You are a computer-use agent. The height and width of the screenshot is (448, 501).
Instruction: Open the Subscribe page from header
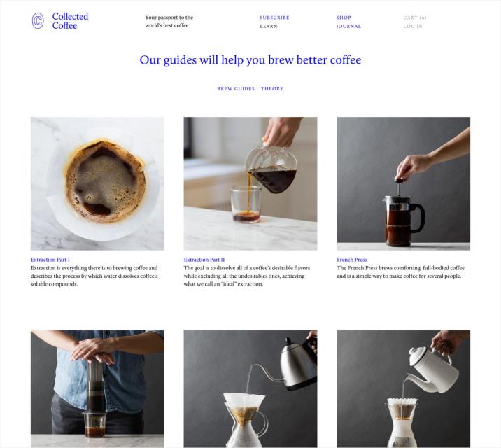[274, 17]
